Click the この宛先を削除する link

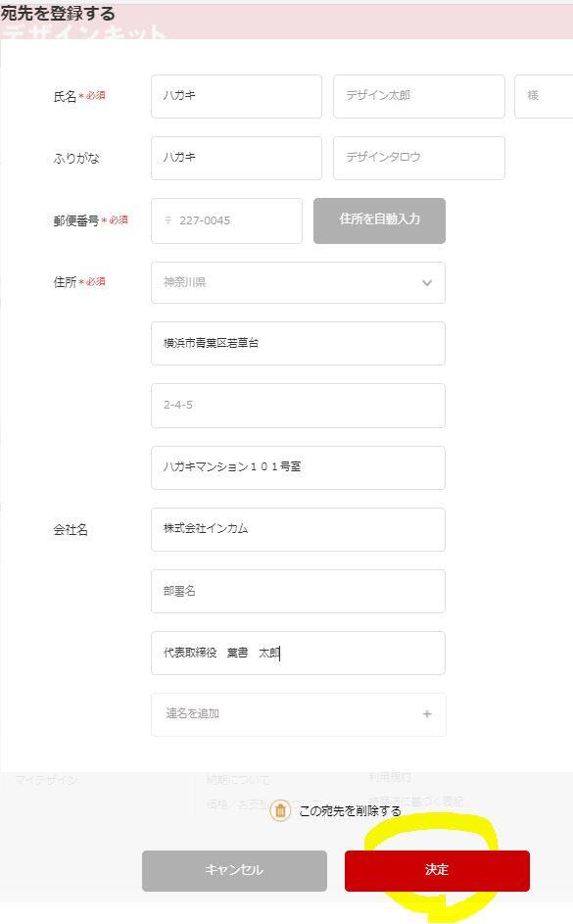pos(350,811)
